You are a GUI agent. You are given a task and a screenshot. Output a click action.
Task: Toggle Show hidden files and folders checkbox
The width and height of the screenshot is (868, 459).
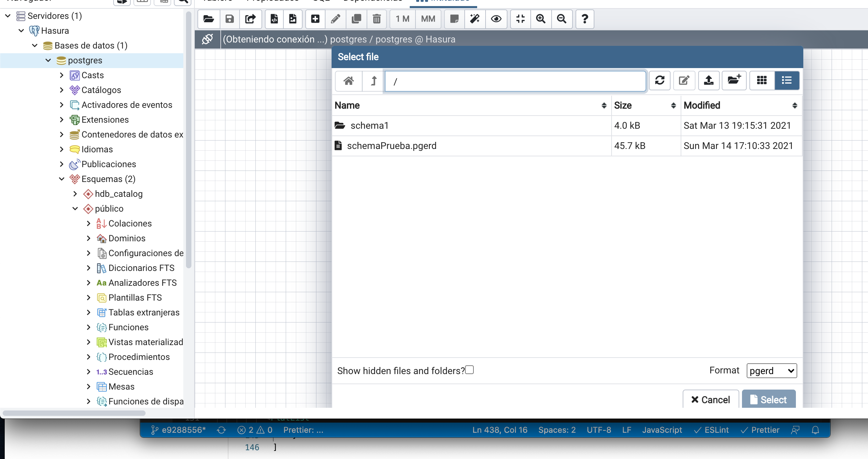pyautogui.click(x=469, y=370)
